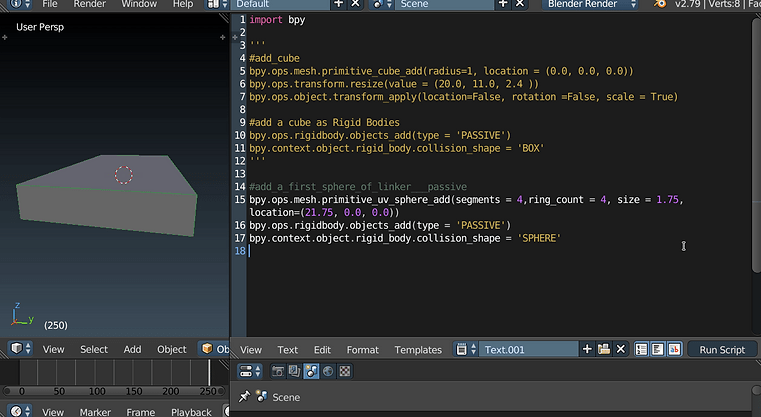Click the 'import bpy' line

pyautogui.click(x=277, y=19)
